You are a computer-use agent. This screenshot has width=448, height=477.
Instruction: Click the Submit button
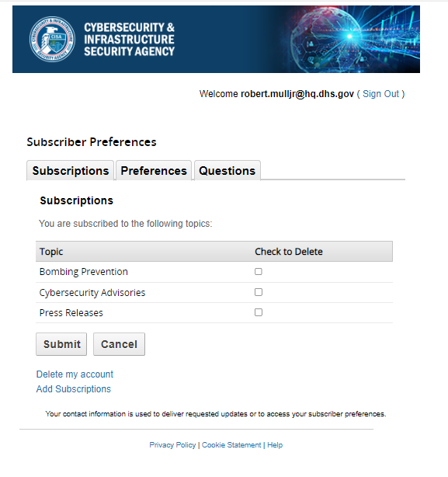point(61,344)
